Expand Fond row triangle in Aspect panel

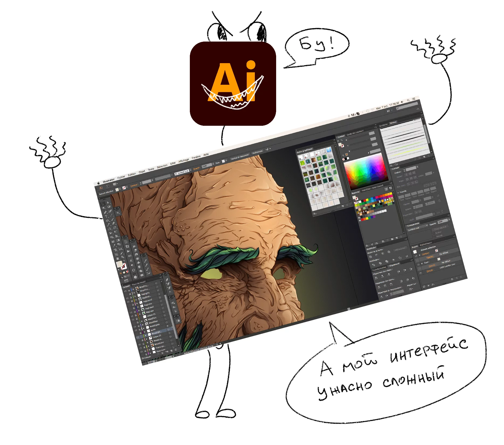422,263
